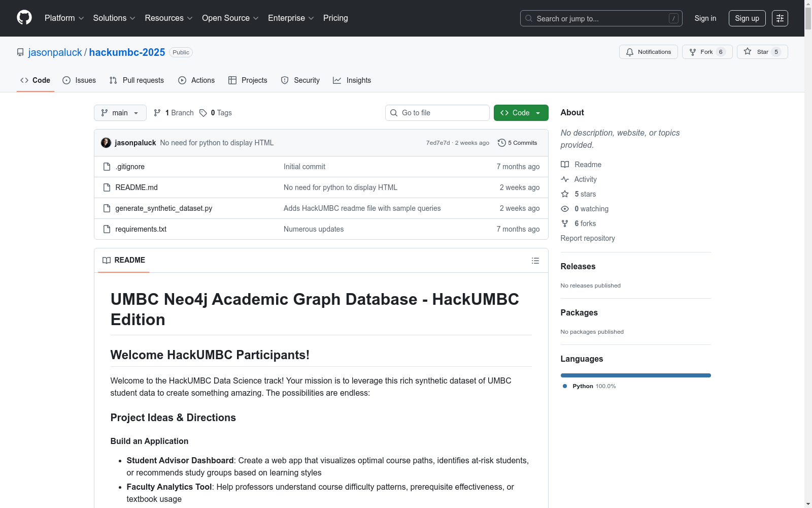Click Report repository link

588,238
